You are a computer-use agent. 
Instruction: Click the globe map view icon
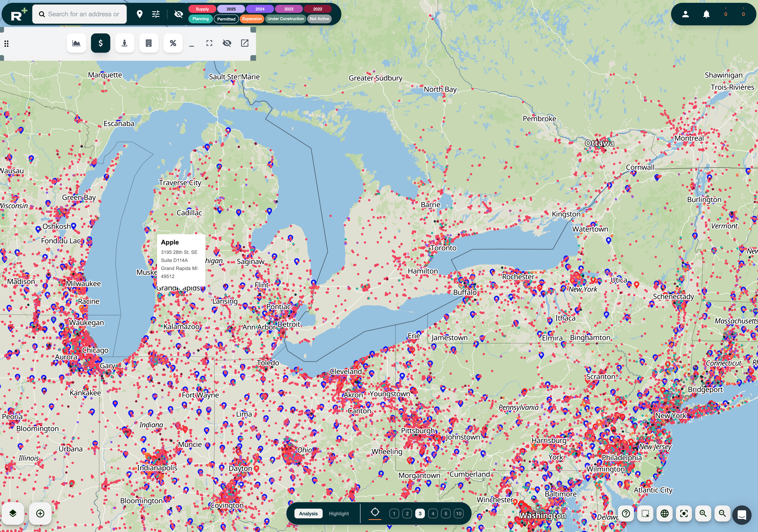click(x=665, y=513)
